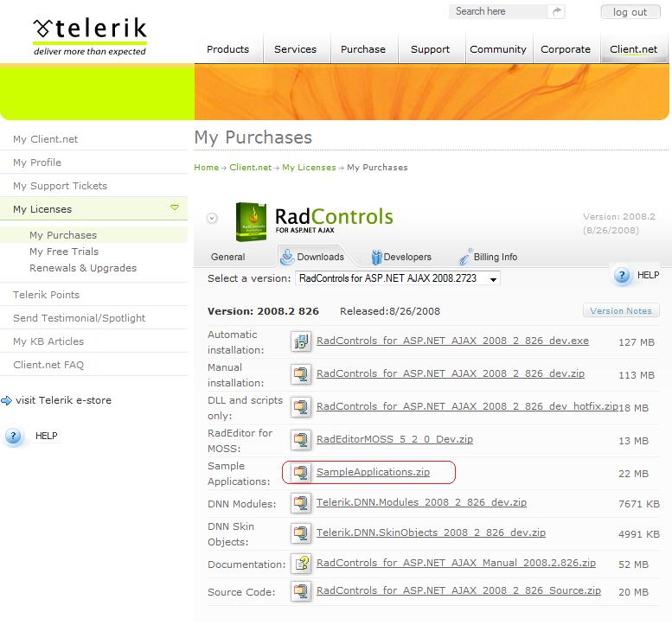Switch to the General tab

(x=228, y=257)
